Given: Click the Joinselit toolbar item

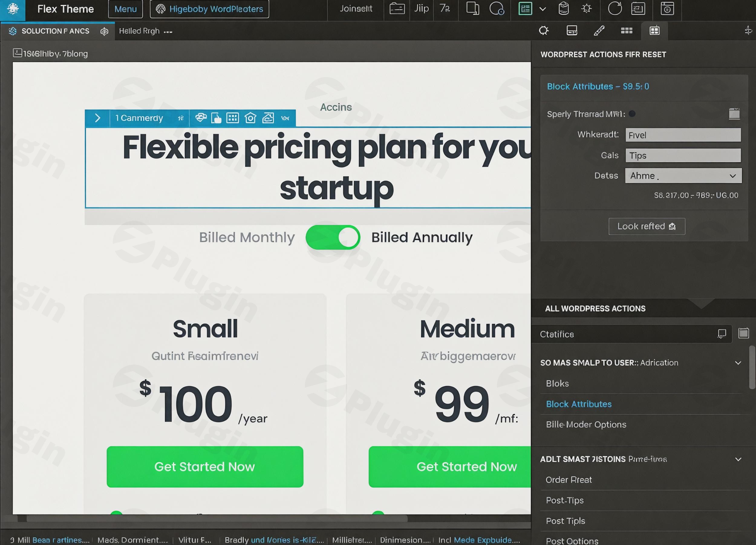Looking at the screenshot, I should (356, 9).
